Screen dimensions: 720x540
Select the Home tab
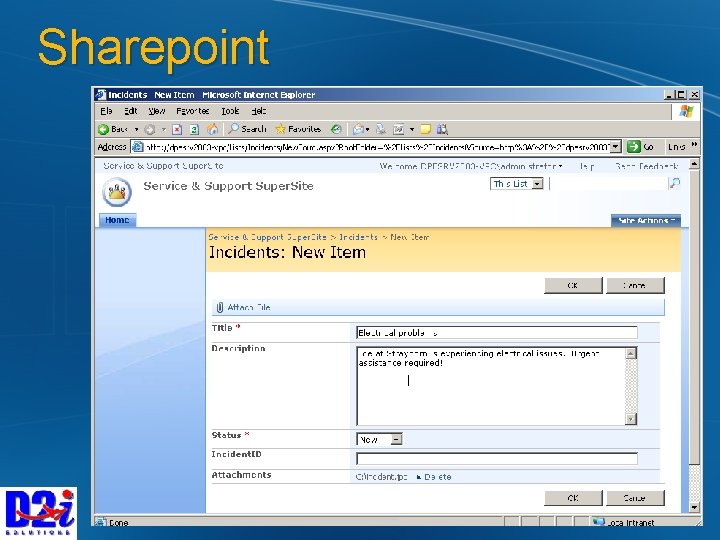pyautogui.click(x=117, y=220)
